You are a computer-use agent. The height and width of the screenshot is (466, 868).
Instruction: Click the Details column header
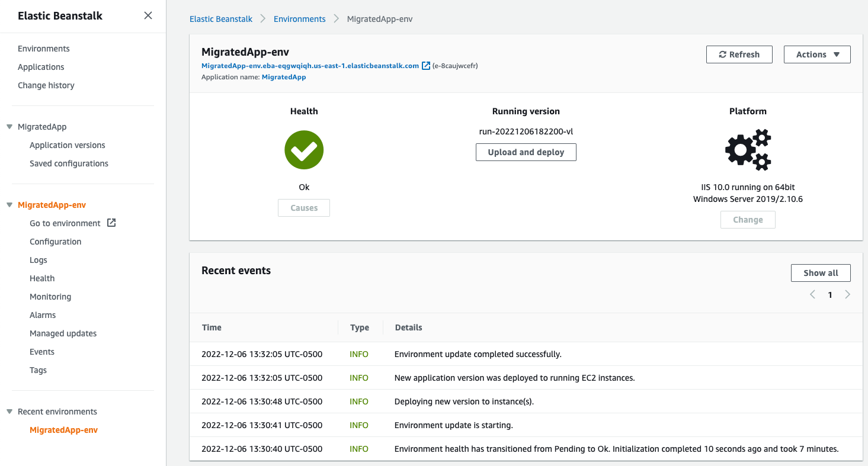408,327
